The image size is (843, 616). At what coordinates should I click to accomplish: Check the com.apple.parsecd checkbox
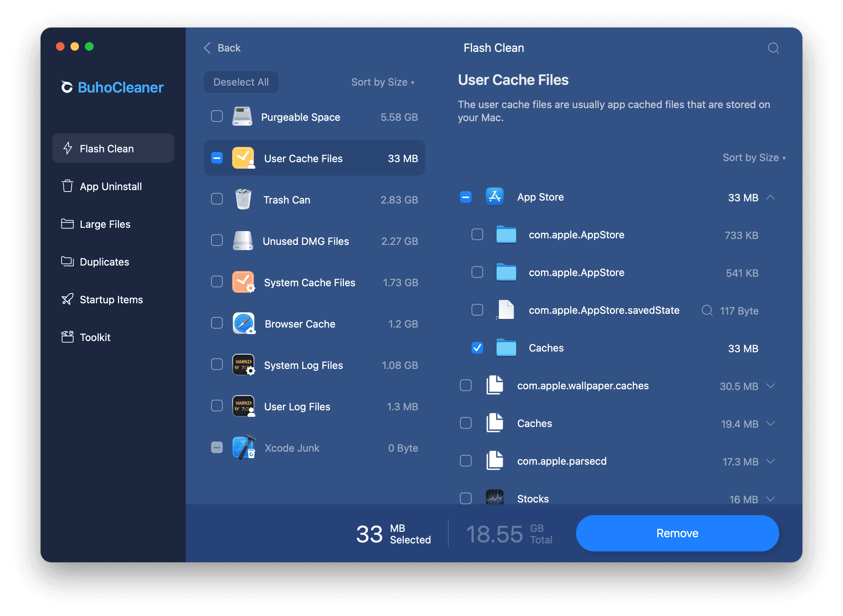[466, 461]
